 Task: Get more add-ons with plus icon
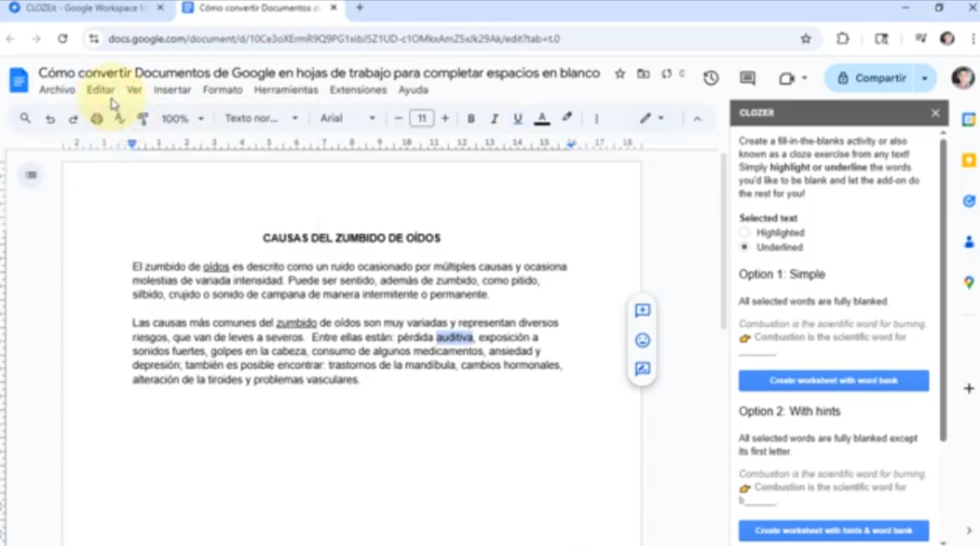tap(969, 389)
